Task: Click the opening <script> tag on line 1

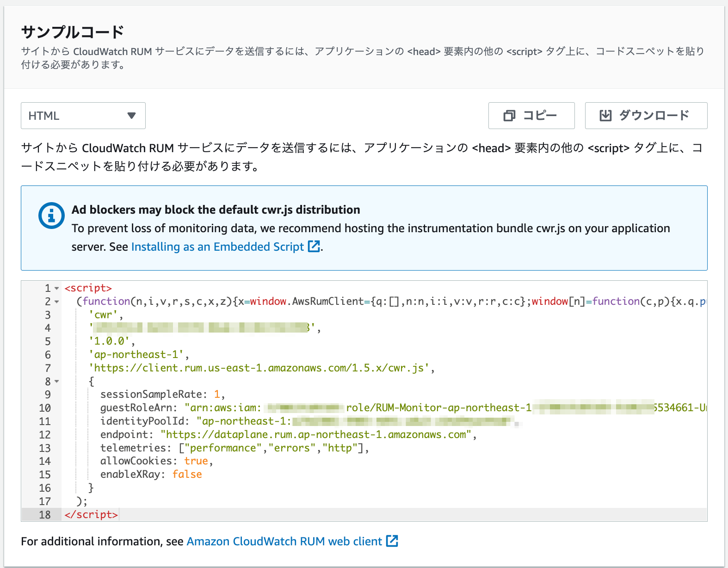Action: tap(88, 288)
